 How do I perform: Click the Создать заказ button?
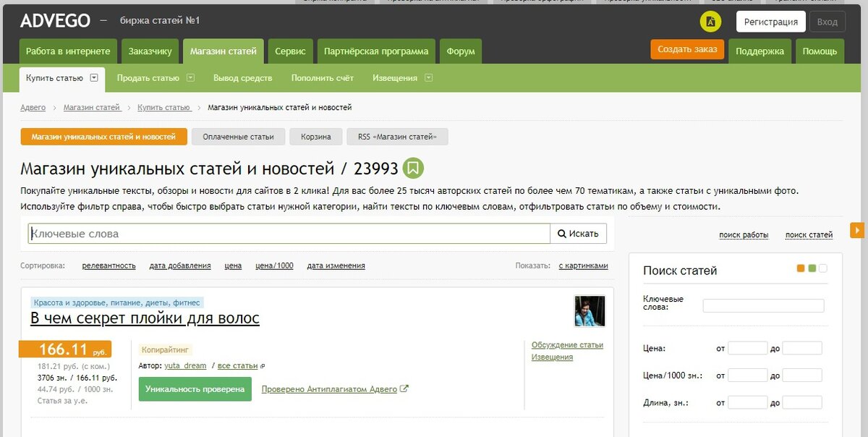pos(688,49)
